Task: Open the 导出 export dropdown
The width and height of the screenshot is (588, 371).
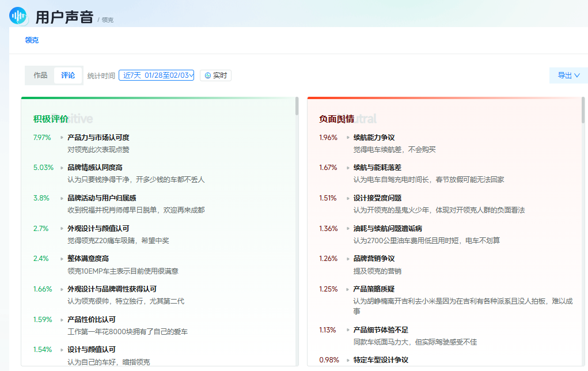Action: coord(568,75)
